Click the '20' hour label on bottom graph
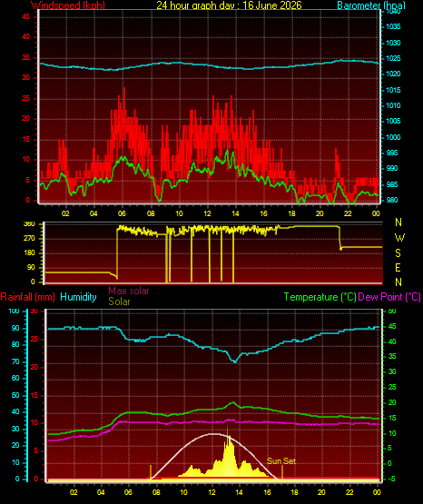423x504 pixels. click(x=321, y=492)
